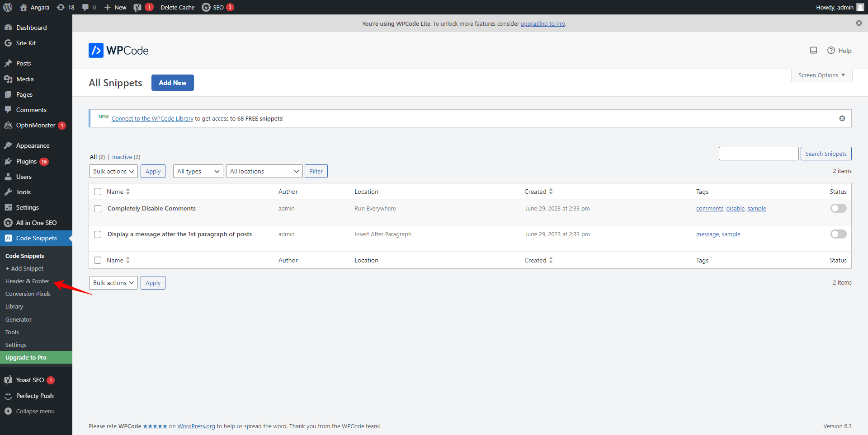The width and height of the screenshot is (868, 435).
Task: Open All in One SEO menu
Action: tap(36, 223)
